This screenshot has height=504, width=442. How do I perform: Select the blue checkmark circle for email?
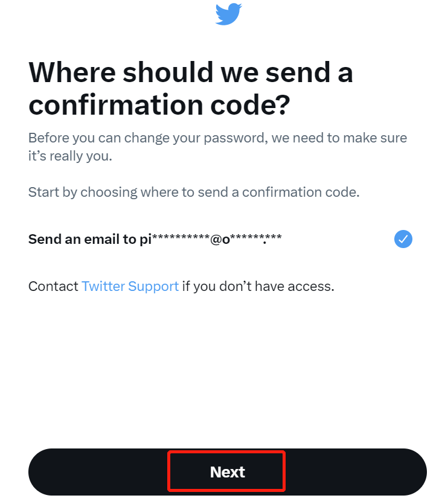click(x=403, y=239)
